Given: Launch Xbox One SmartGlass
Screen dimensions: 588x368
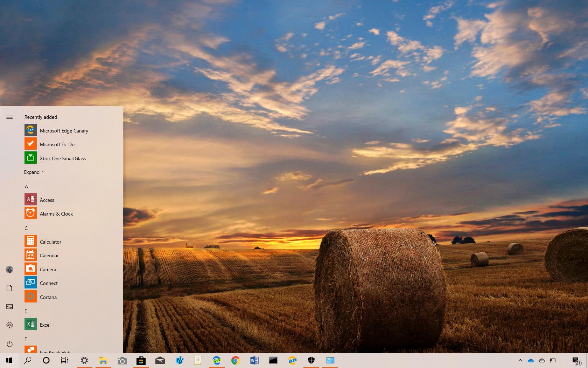Looking at the screenshot, I should coord(63,158).
